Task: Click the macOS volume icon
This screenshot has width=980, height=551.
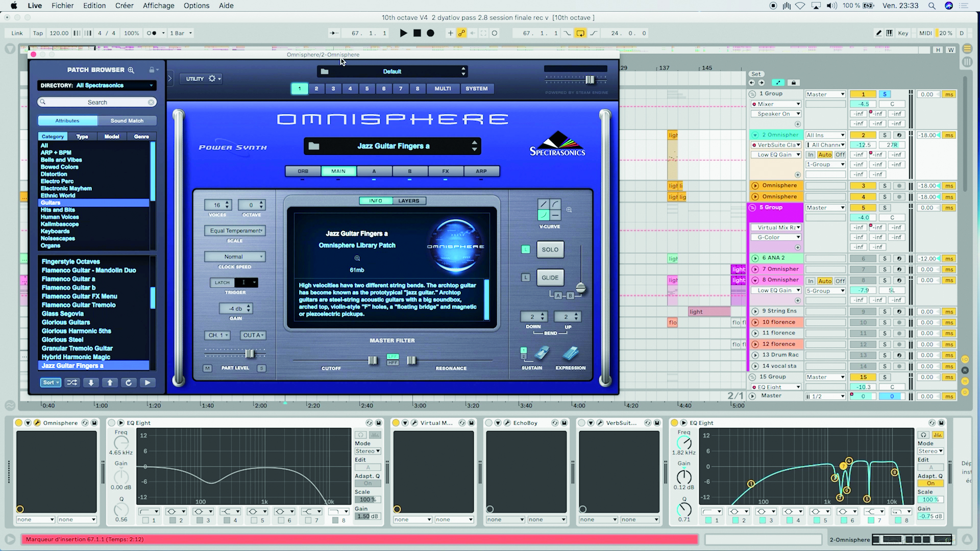Action: coord(831,6)
